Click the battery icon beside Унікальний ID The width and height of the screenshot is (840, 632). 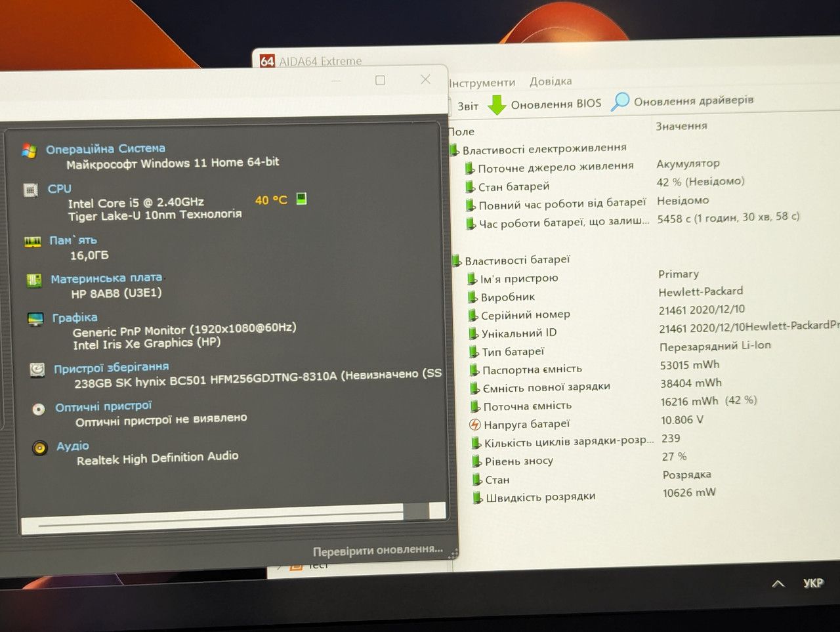pyautogui.click(x=473, y=333)
